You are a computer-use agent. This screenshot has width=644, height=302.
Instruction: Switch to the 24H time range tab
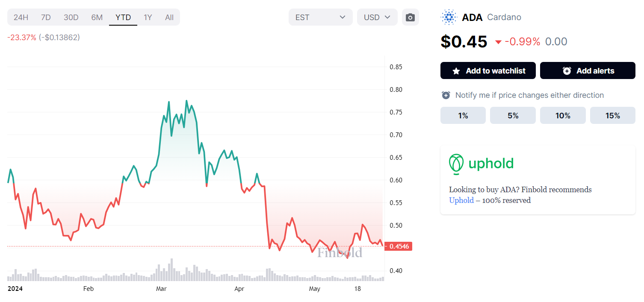coord(21,18)
